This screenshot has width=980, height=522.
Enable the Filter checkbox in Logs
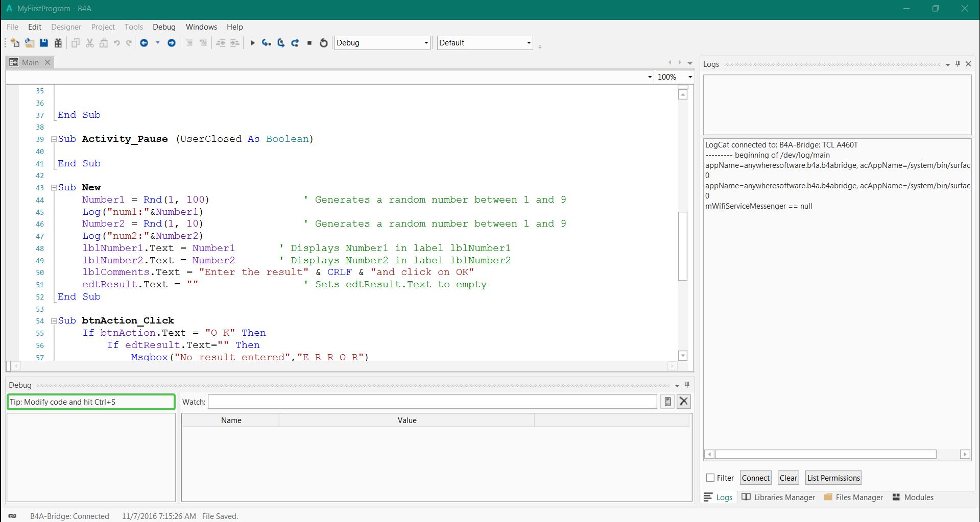tap(710, 478)
